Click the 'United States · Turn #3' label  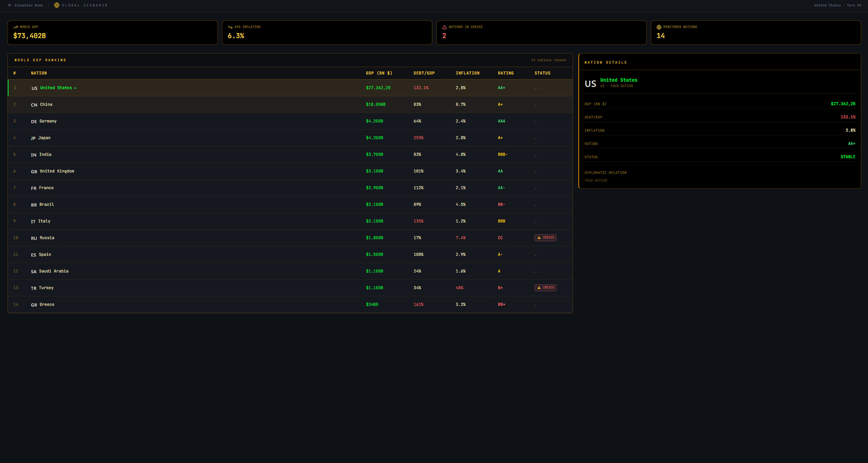(837, 5)
